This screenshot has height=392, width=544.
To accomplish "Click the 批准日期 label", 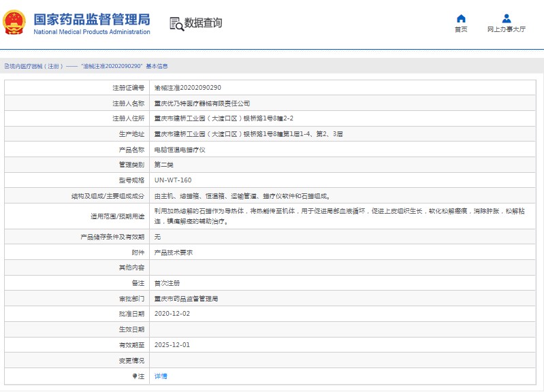I will pyautogui.click(x=131, y=314).
